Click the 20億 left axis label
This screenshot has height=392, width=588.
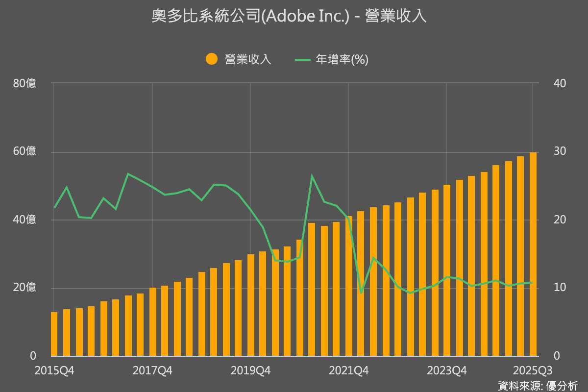24,288
